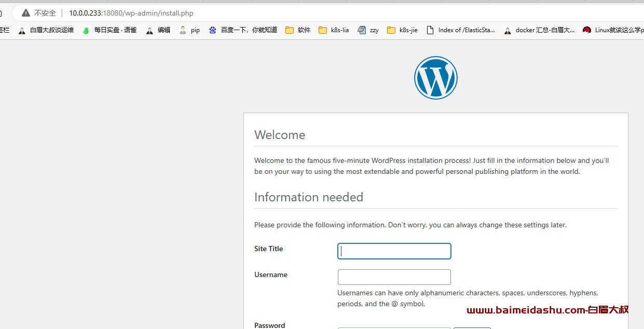Screen dimensions: 644x329
Task: Open the docker 汇总-白眉大... bookmark
Action: (539, 30)
